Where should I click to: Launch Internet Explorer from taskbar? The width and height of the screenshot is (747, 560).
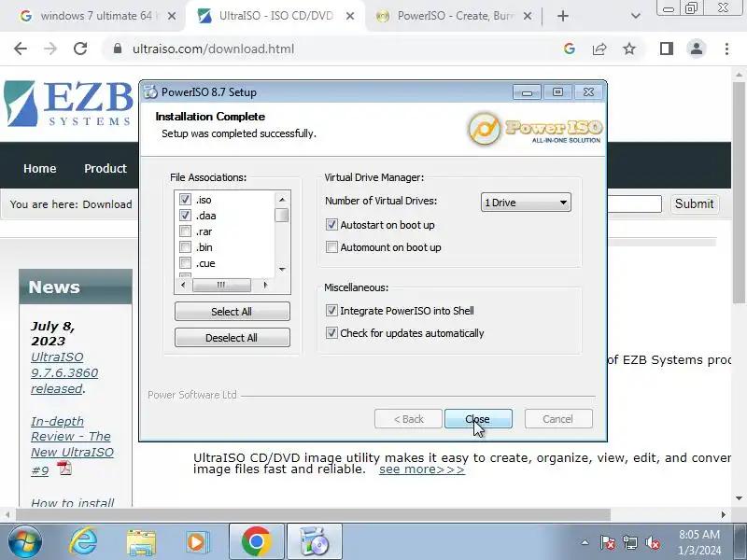pos(83,542)
